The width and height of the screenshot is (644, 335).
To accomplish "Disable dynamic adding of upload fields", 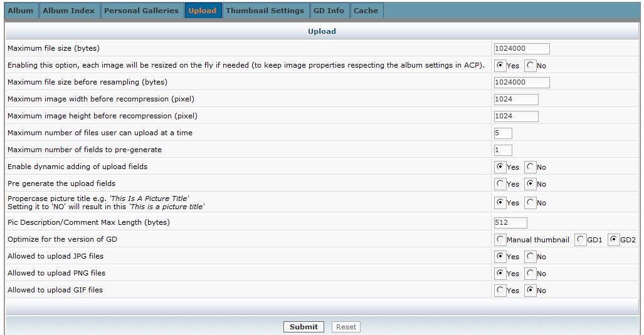I will [531, 167].
